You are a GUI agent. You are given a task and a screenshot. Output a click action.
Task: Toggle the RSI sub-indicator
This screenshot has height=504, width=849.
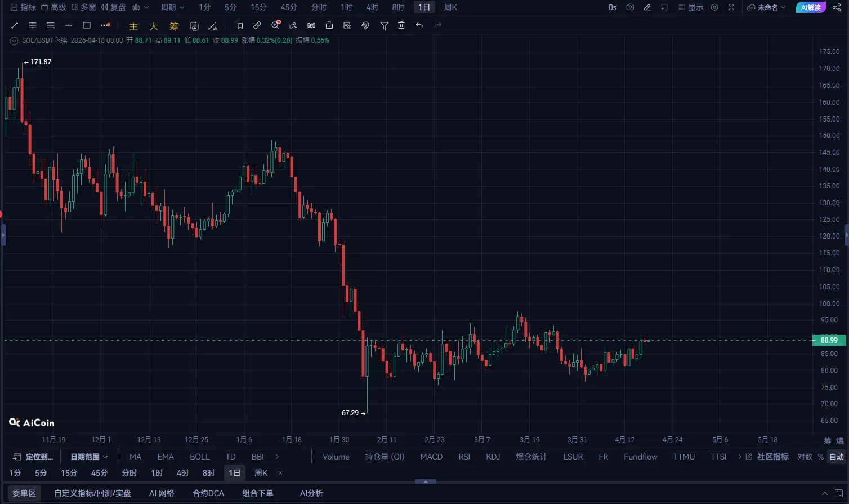tap(464, 457)
